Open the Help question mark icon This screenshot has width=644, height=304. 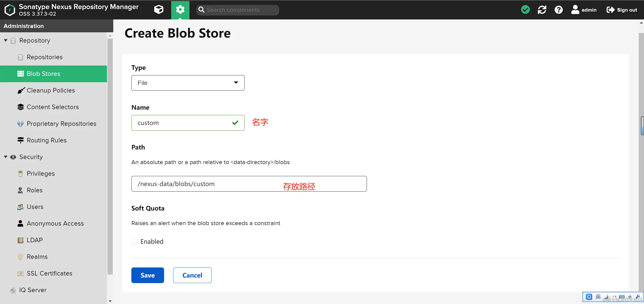coord(558,10)
